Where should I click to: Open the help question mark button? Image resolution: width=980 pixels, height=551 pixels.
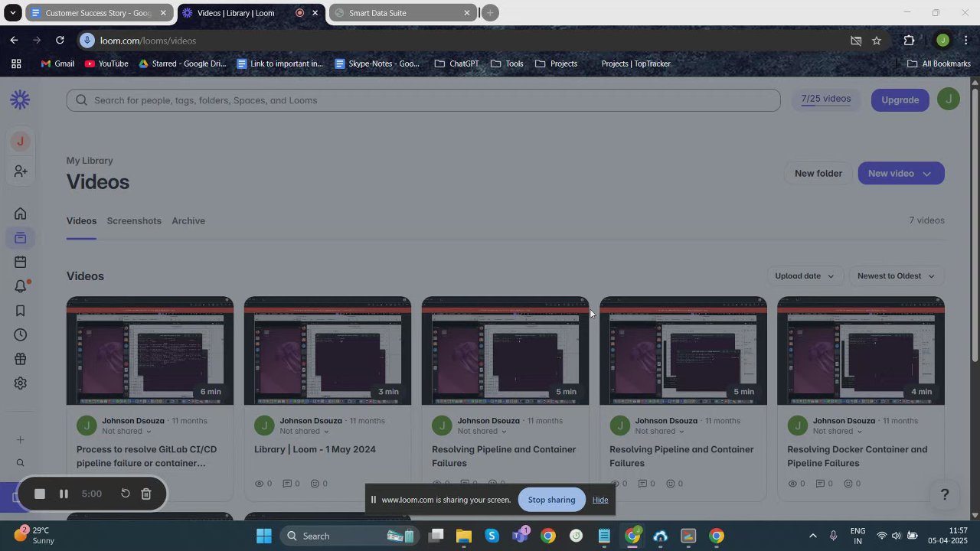945,494
